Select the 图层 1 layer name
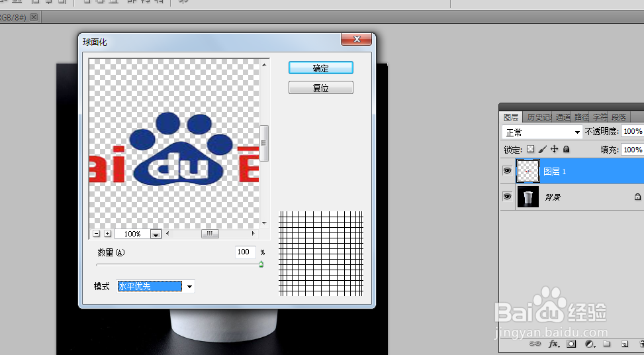This screenshot has height=355, width=644. coord(555,172)
